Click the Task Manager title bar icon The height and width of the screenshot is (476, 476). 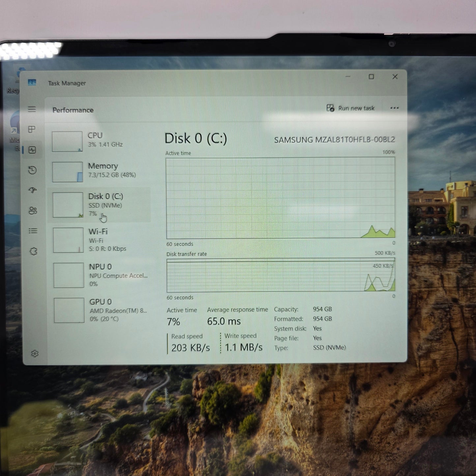click(x=32, y=82)
